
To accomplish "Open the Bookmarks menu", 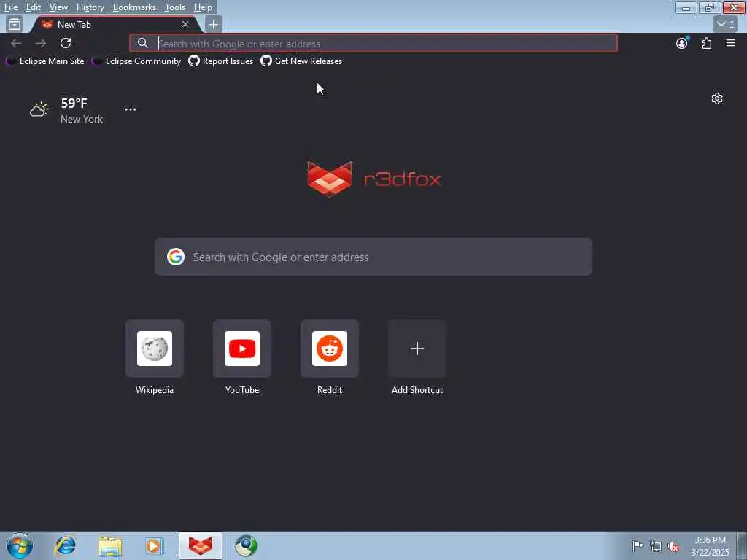I will [134, 7].
